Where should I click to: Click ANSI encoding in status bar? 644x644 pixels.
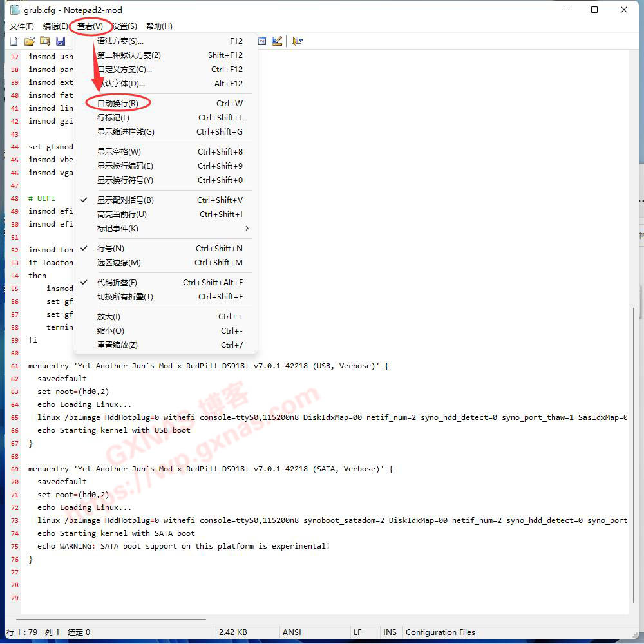292,632
